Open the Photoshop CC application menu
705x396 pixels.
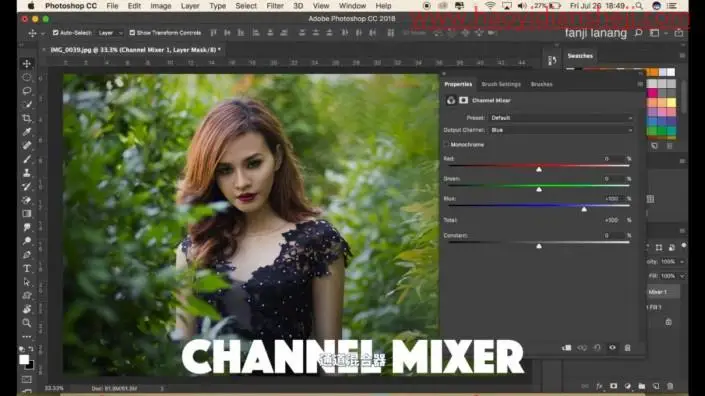coord(71,6)
